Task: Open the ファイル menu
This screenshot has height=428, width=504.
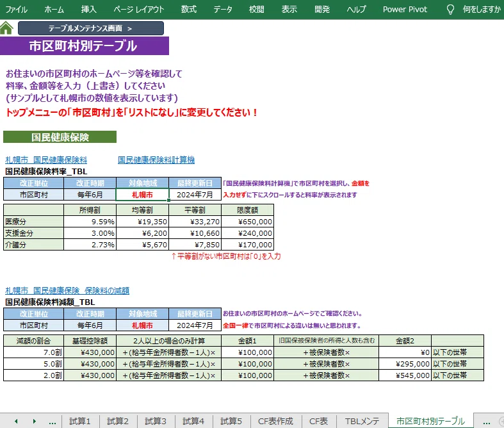Action: [x=16, y=10]
